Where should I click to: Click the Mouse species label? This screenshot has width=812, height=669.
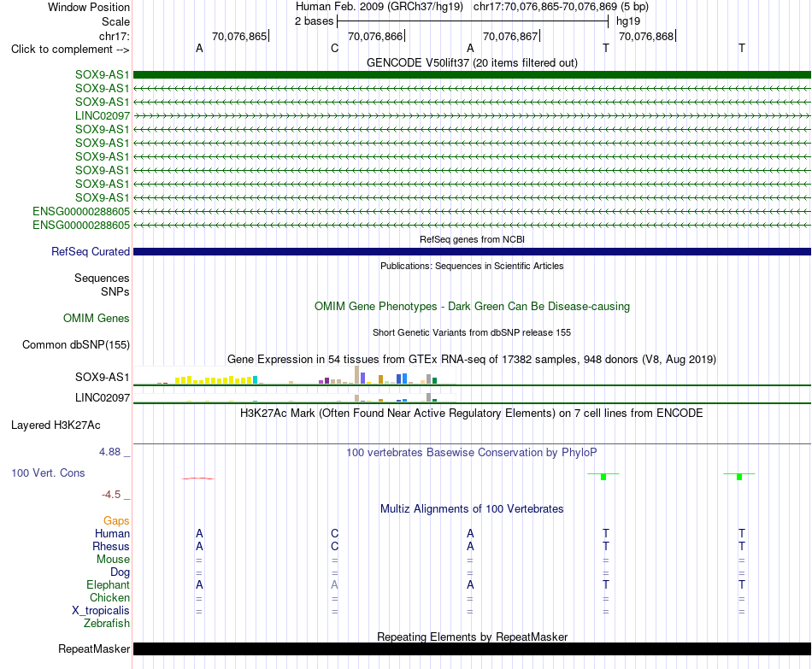pos(113,560)
